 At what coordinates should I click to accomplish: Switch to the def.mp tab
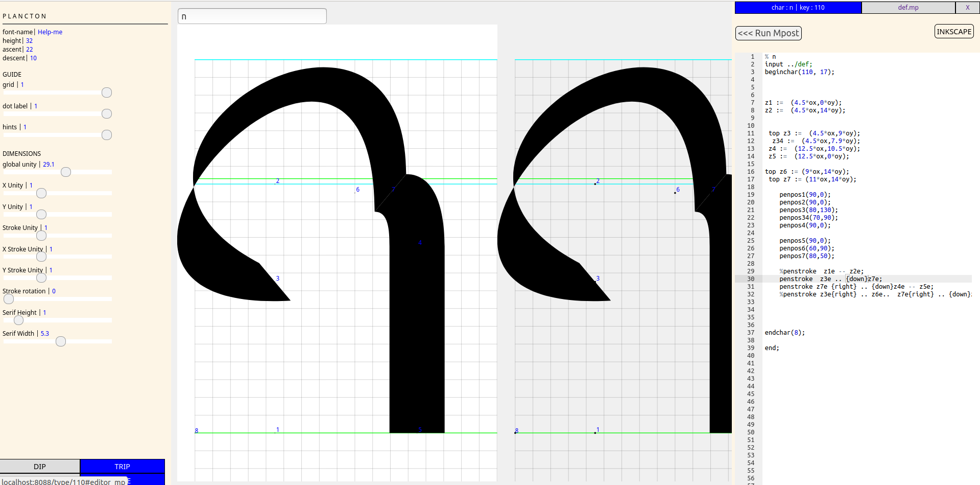tap(907, 8)
